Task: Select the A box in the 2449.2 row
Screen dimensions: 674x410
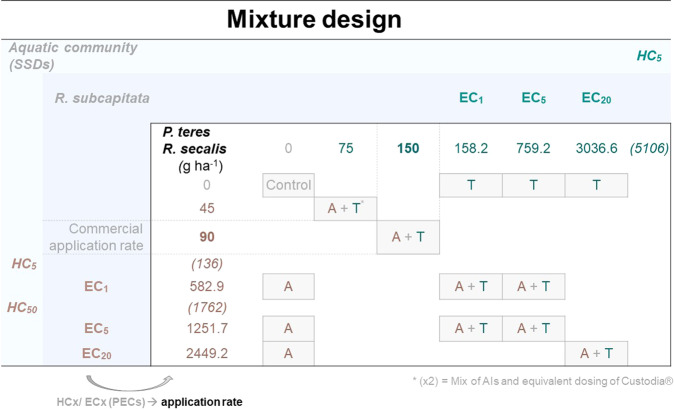Action: 288,351
